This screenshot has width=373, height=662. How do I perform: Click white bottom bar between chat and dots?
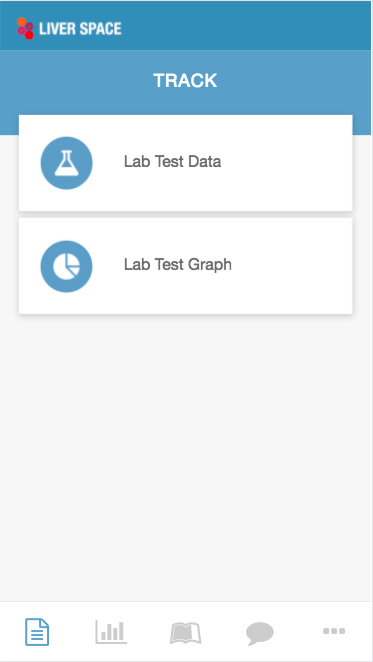(x=298, y=632)
